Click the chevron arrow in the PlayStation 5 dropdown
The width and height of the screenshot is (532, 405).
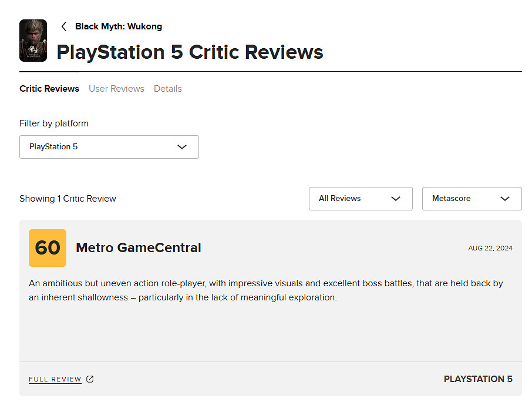point(182,147)
